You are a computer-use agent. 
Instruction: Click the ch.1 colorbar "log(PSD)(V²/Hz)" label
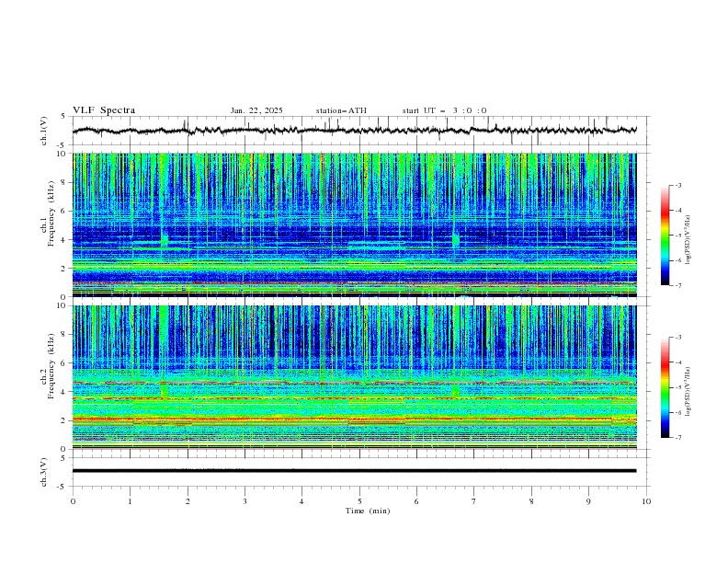[x=688, y=240]
